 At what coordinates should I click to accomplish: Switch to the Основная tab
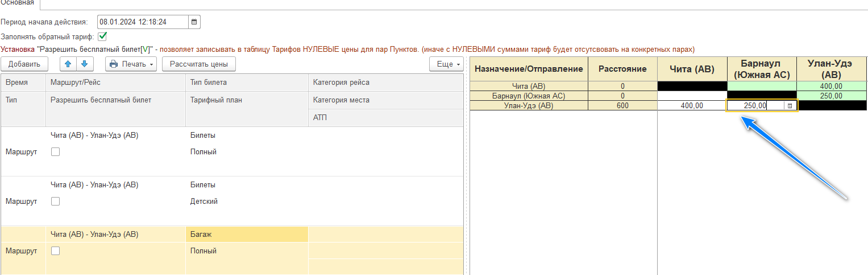[x=17, y=3]
